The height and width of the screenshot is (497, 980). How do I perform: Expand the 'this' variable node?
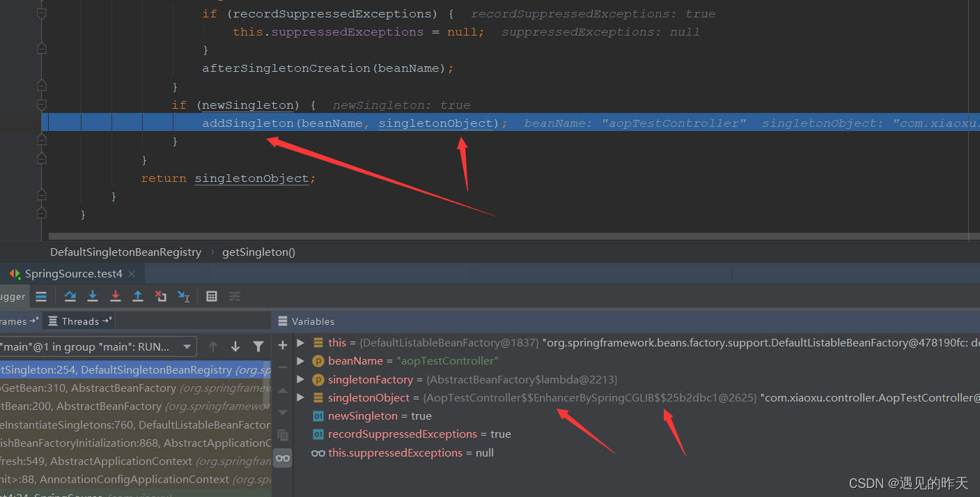[x=300, y=342]
